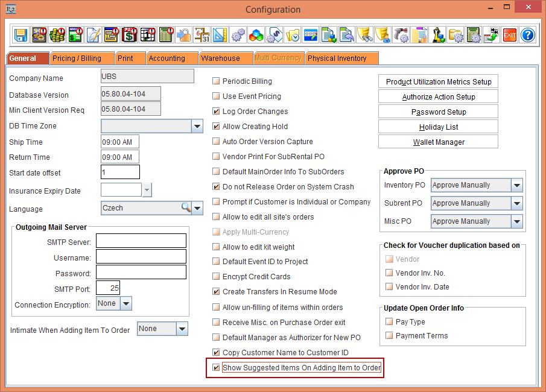Click the language search magnifier icon

(186, 208)
